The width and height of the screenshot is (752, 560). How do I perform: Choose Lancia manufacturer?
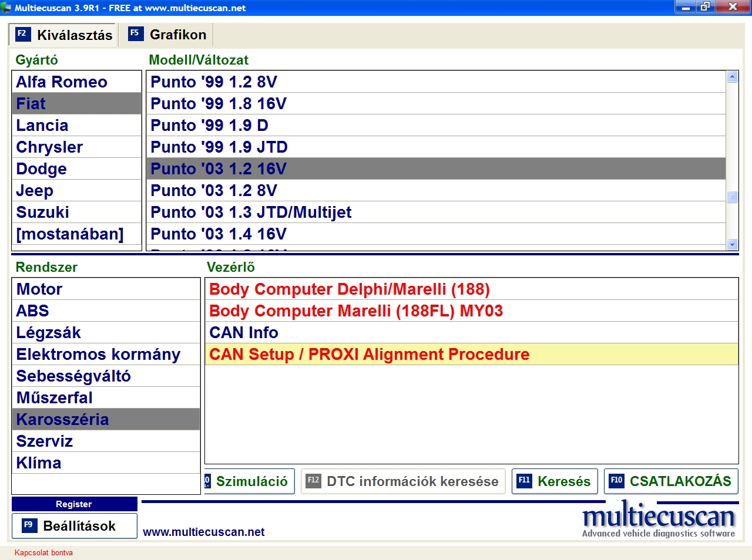pyautogui.click(x=77, y=125)
